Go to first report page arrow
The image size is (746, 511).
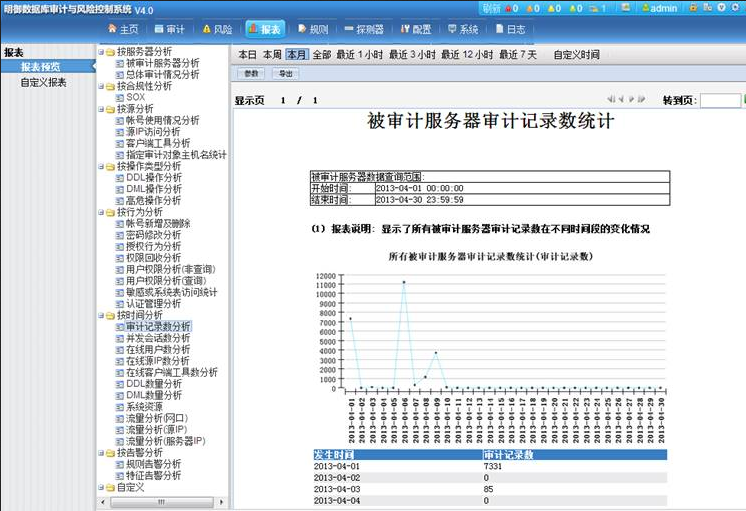point(610,99)
